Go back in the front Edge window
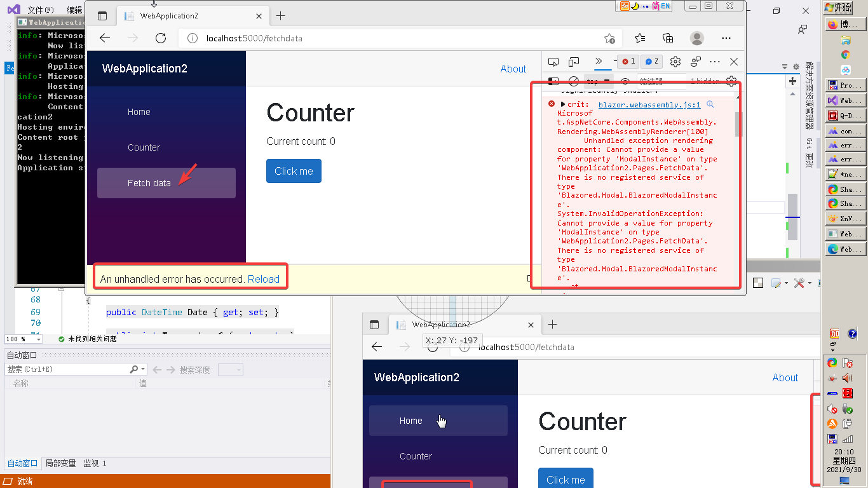The height and width of the screenshot is (488, 868). click(105, 38)
